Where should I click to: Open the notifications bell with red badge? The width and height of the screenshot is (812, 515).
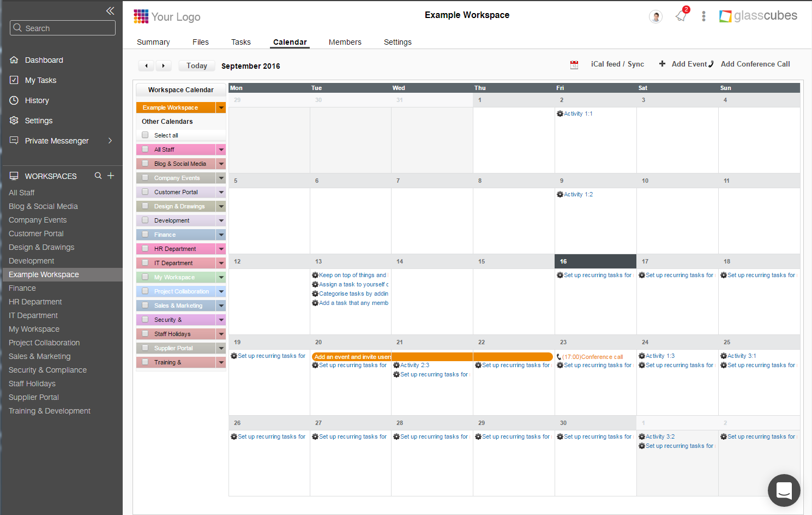point(681,16)
